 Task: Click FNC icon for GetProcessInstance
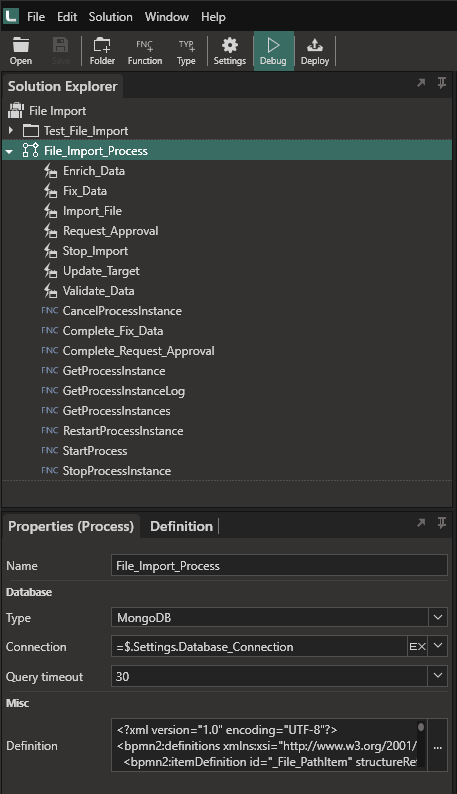click(x=50, y=370)
